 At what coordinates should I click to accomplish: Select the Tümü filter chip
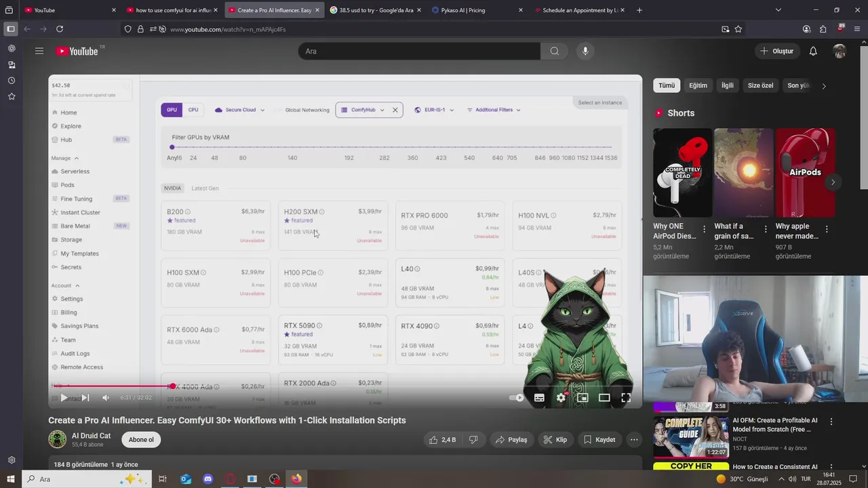[x=667, y=85]
